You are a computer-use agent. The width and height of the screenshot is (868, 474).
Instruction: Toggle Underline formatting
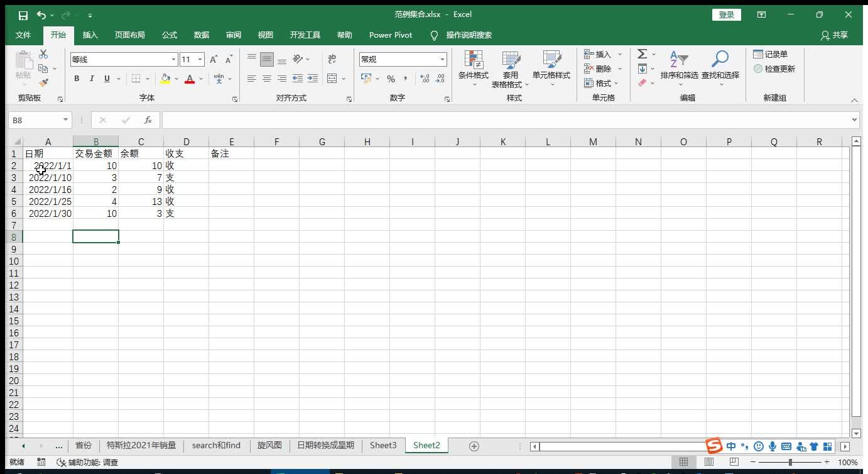pyautogui.click(x=107, y=79)
